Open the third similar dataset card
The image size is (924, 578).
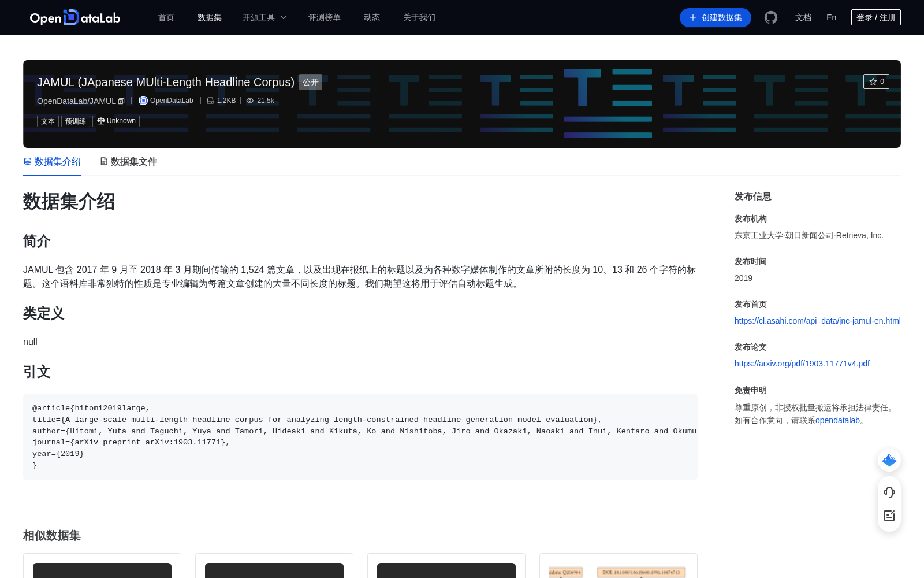[446, 566]
